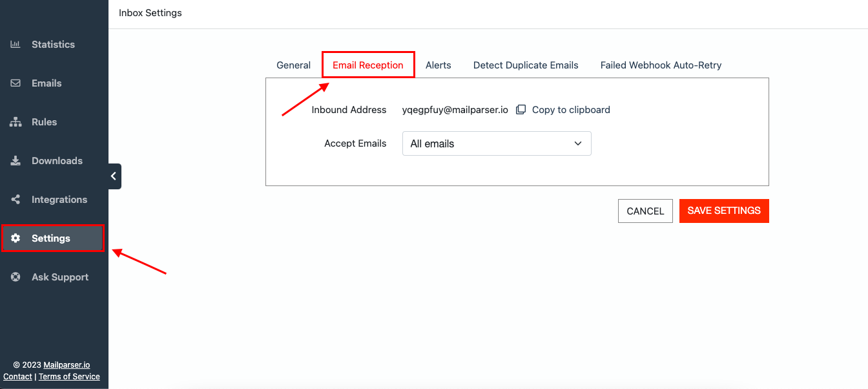The width and height of the screenshot is (868, 389).
Task: Click the Rules hierarchy icon
Action: 15,122
